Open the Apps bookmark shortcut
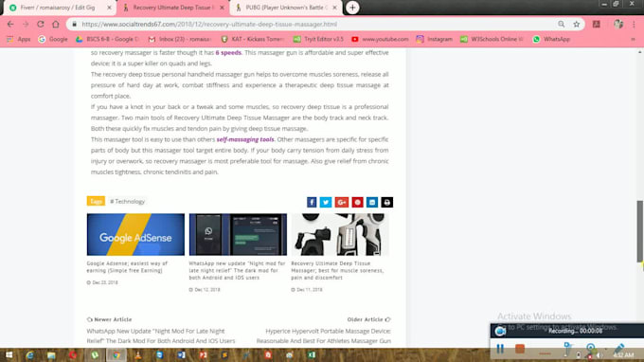This screenshot has width=644, height=362. click(x=19, y=39)
